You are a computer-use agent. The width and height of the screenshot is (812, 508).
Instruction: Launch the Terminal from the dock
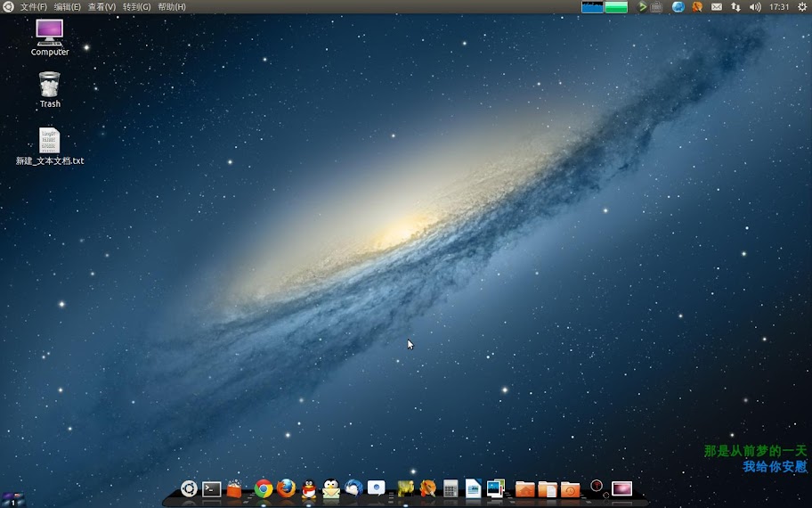point(211,488)
